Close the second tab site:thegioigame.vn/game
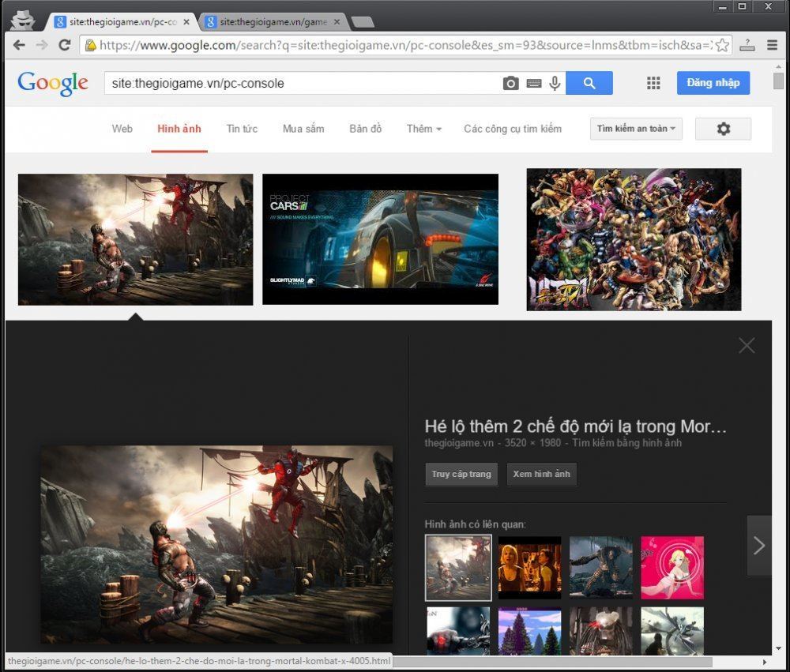790x672 pixels. (337, 22)
